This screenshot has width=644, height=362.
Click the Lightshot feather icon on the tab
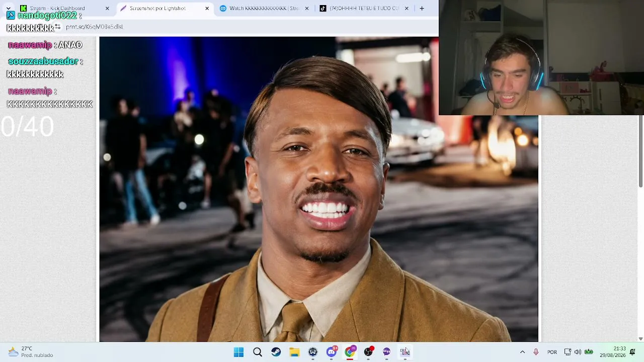(123, 9)
